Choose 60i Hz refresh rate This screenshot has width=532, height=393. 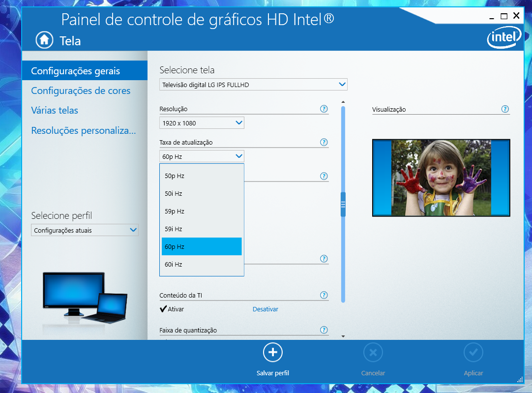click(x=202, y=264)
